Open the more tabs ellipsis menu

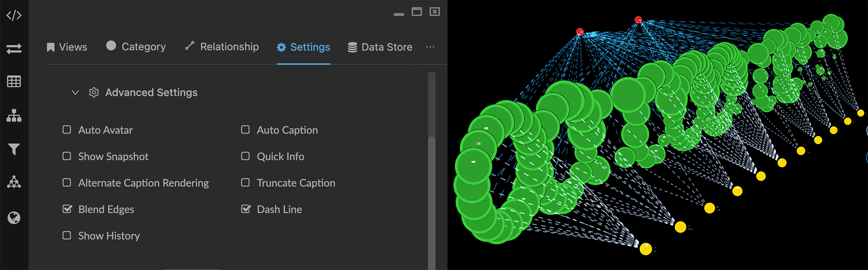430,47
